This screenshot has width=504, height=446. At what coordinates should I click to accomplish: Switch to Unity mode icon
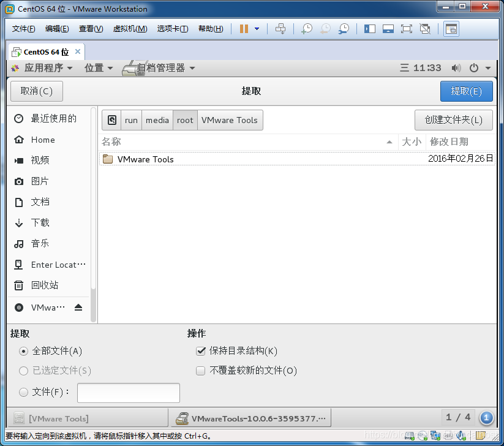pos(425,29)
